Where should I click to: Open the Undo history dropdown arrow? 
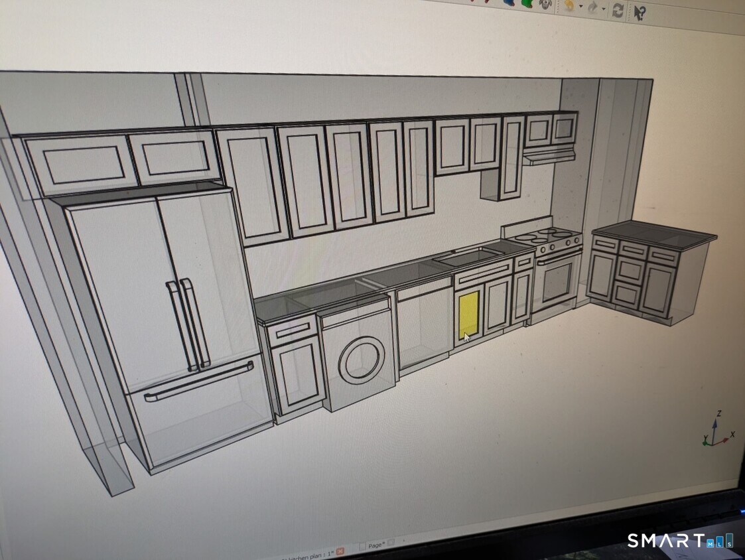(x=581, y=7)
